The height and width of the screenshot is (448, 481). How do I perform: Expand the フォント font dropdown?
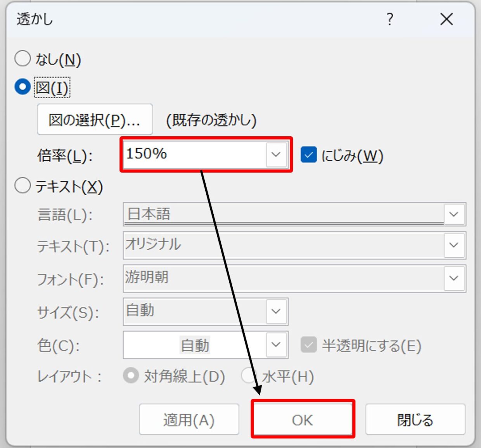[x=454, y=278]
